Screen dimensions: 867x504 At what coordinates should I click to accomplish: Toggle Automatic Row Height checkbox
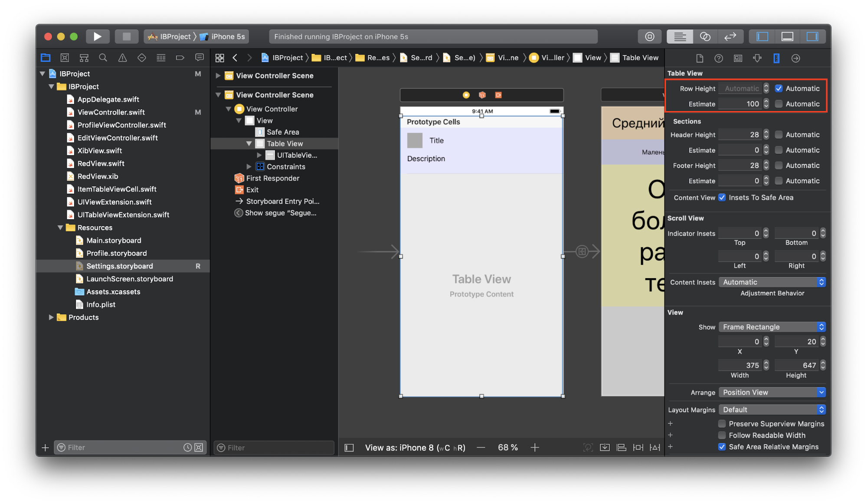pyautogui.click(x=779, y=88)
